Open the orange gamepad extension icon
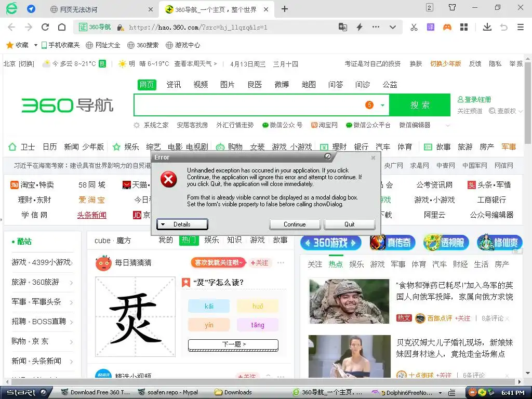532x399 pixels. [x=447, y=27]
